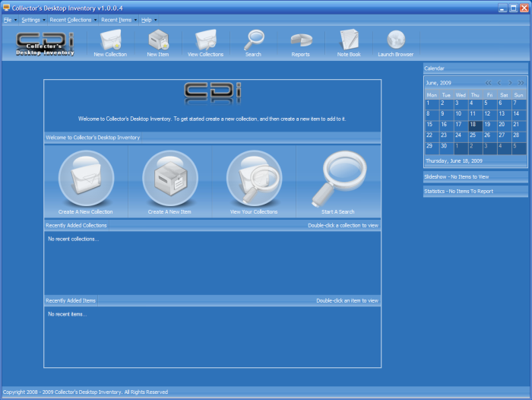Select the Welcome to Collector's Desktop Inventory tab

point(93,138)
